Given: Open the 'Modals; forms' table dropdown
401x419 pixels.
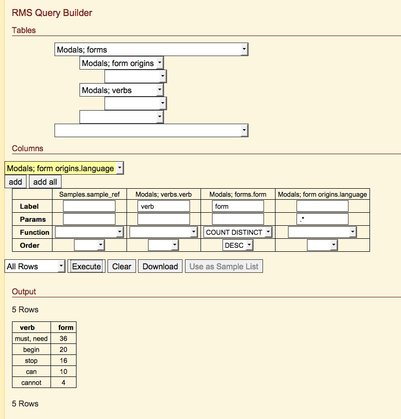Looking at the screenshot, I should 151,50.
